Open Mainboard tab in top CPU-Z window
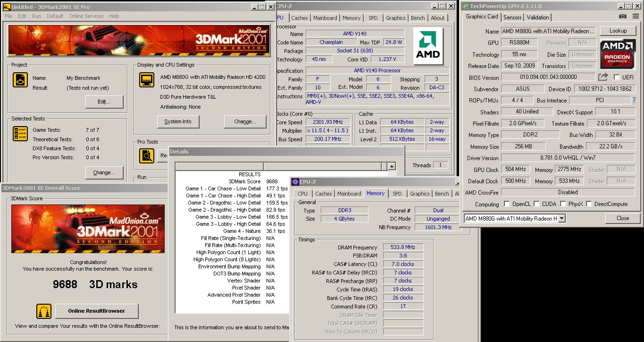This screenshot has height=342, width=644. coord(325,18)
